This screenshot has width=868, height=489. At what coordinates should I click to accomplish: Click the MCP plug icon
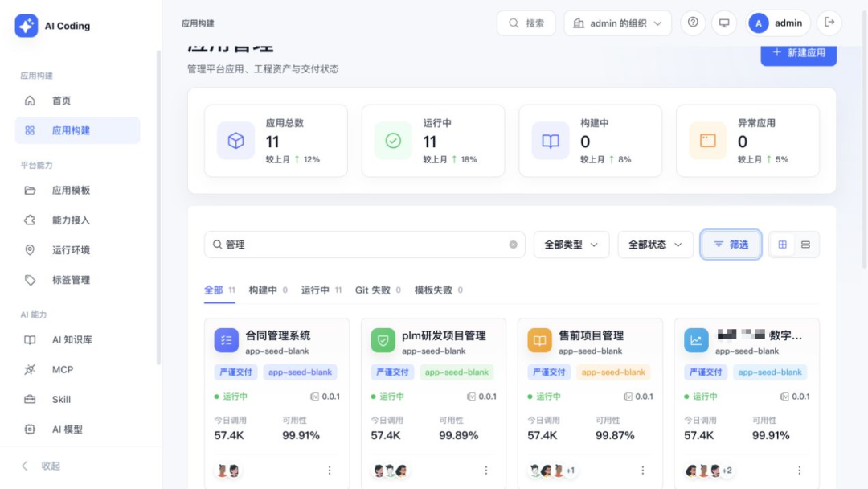pyautogui.click(x=30, y=369)
